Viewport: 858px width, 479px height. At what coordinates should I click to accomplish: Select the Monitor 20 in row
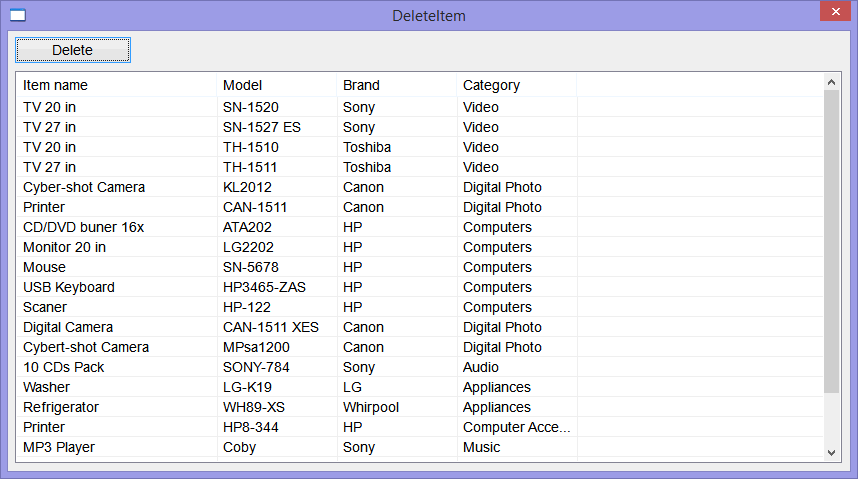(420, 247)
